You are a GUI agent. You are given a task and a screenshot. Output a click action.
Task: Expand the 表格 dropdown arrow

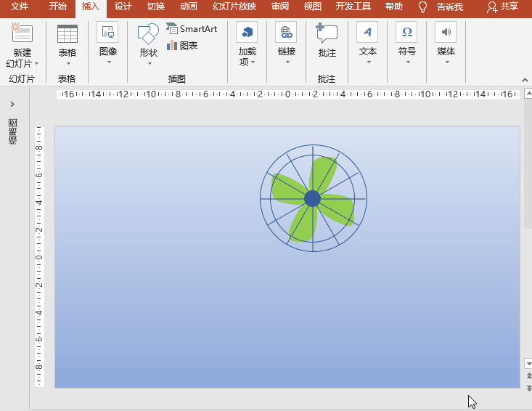click(68, 63)
